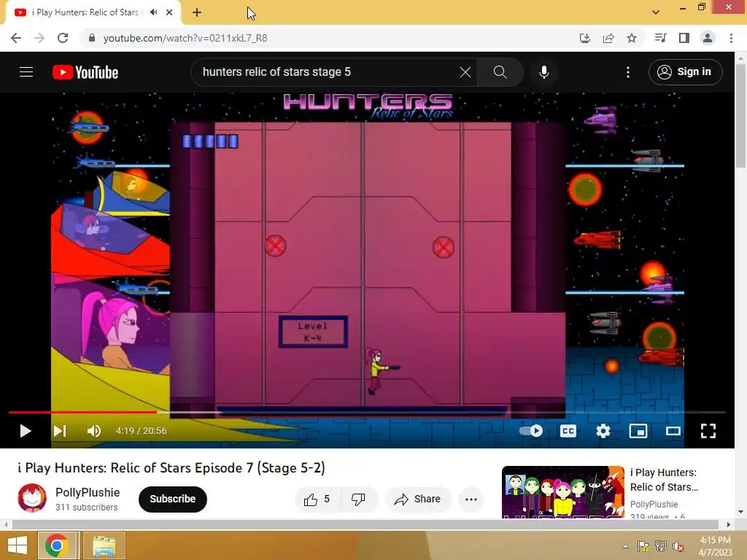Toggle the autoplay switch

[x=531, y=431]
